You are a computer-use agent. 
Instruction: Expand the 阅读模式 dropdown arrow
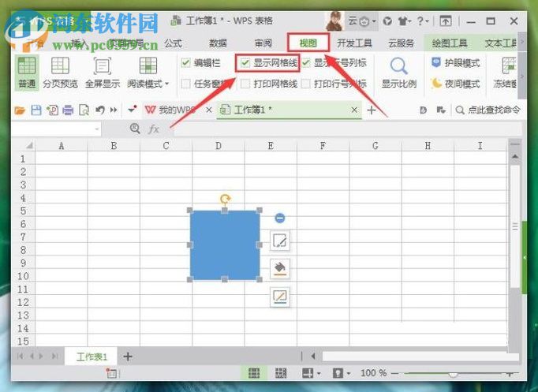click(x=167, y=84)
